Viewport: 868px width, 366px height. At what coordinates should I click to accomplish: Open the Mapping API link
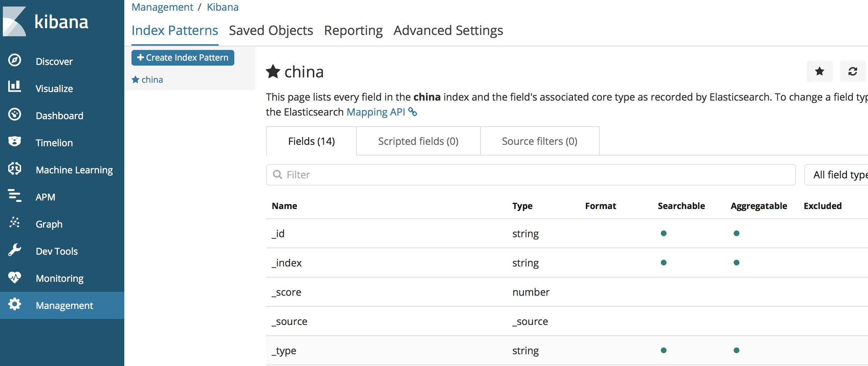[x=376, y=112]
